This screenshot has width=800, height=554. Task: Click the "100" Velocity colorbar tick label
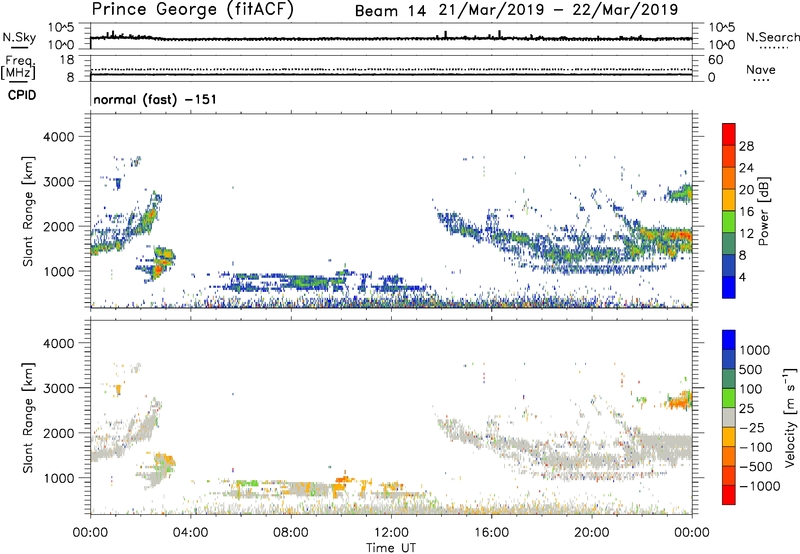(751, 389)
